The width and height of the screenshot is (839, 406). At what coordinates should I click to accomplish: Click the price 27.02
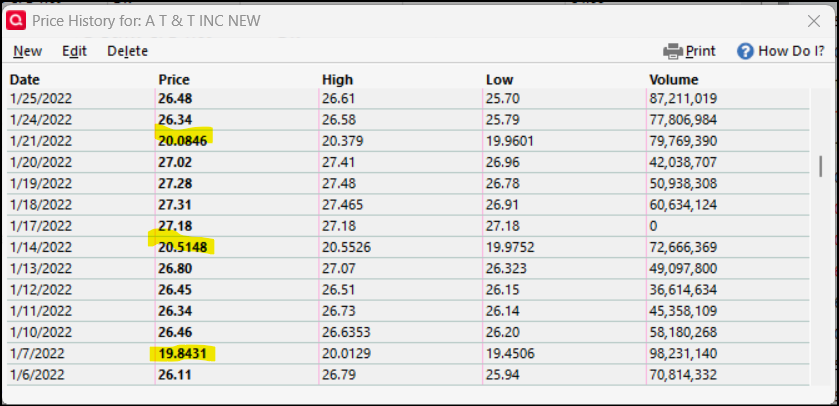click(175, 162)
